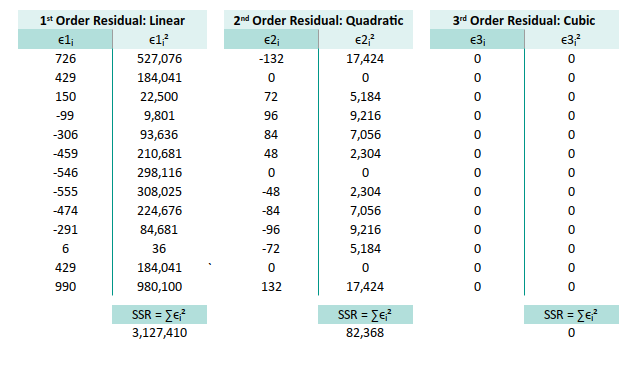643x372 pixels.
Task: Click the linear residual value 726
Action: click(66, 59)
